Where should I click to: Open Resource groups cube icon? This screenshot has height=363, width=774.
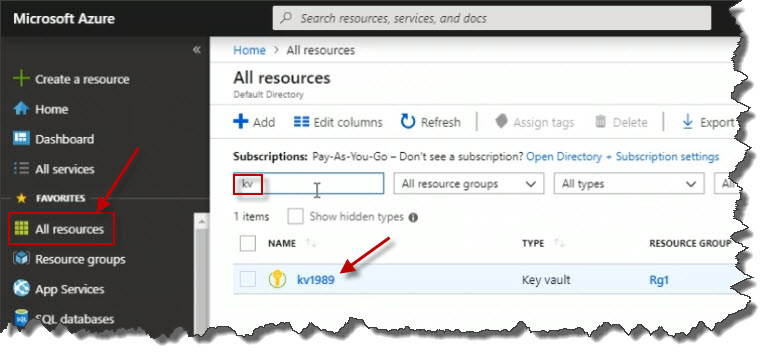[21, 259]
